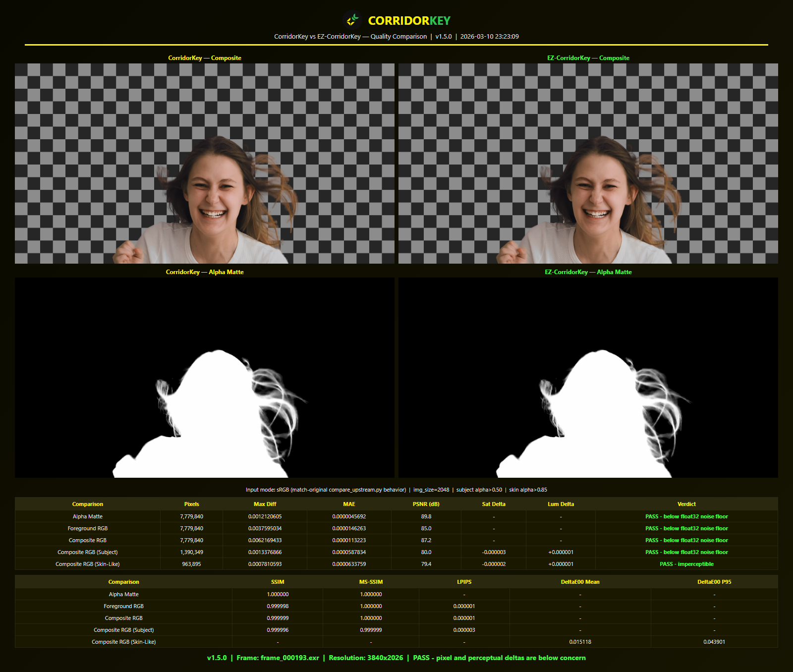793x672 pixels.
Task: Click Alpha Matte max diff value 0.0012120605
Action: point(265,516)
